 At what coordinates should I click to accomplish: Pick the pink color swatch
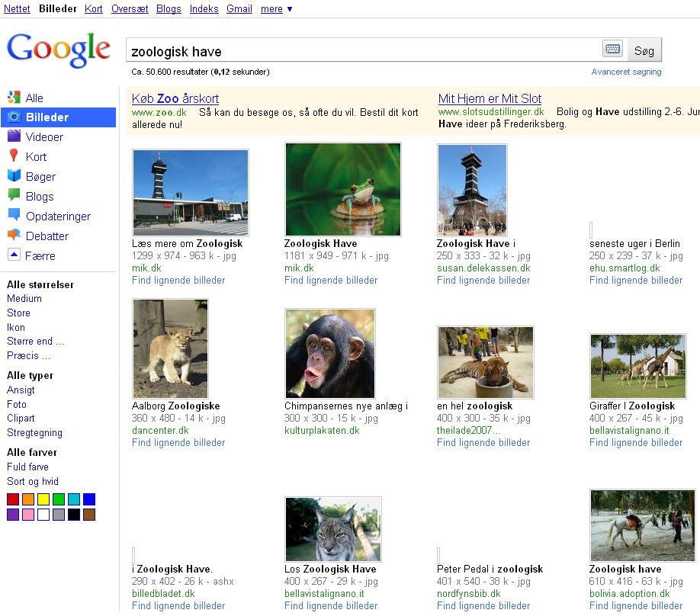[28, 515]
